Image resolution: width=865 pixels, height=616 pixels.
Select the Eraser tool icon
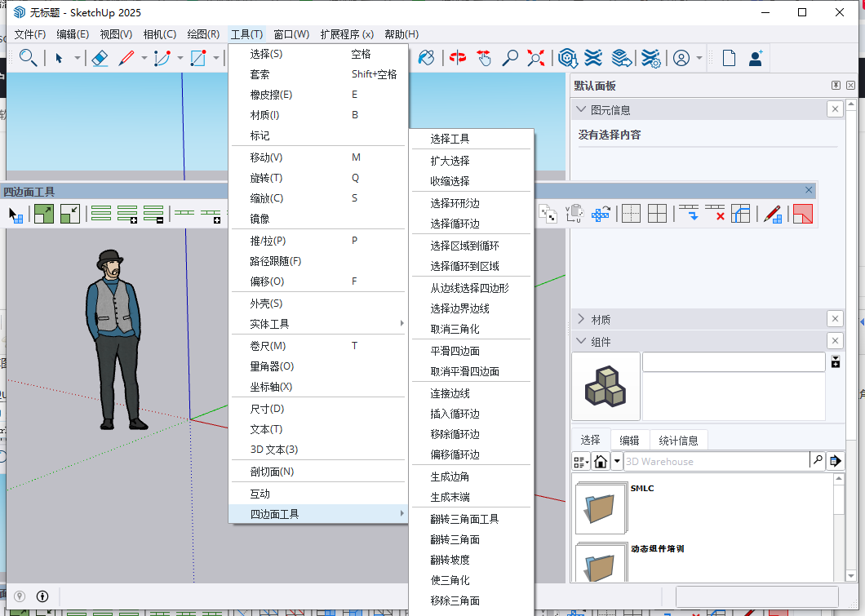click(x=100, y=57)
